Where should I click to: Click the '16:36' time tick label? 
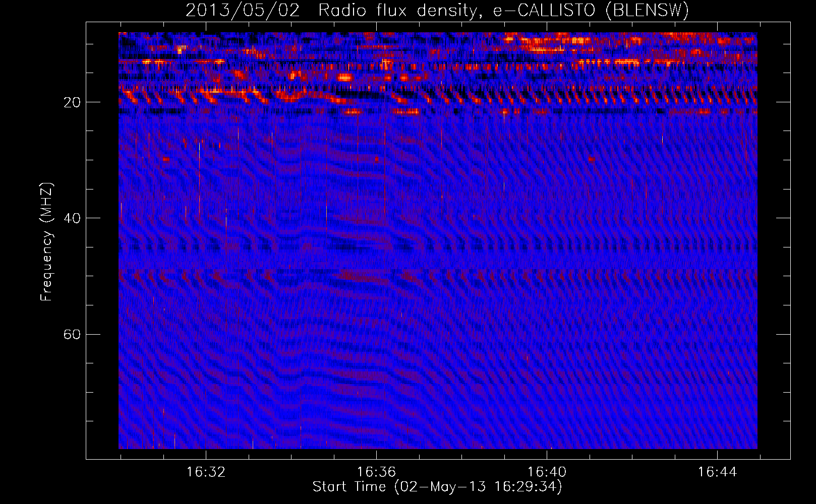coord(376,472)
